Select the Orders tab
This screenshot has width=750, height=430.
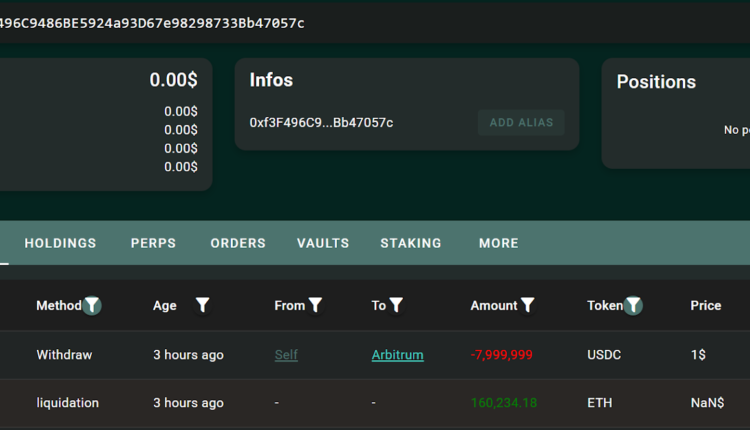(x=238, y=243)
